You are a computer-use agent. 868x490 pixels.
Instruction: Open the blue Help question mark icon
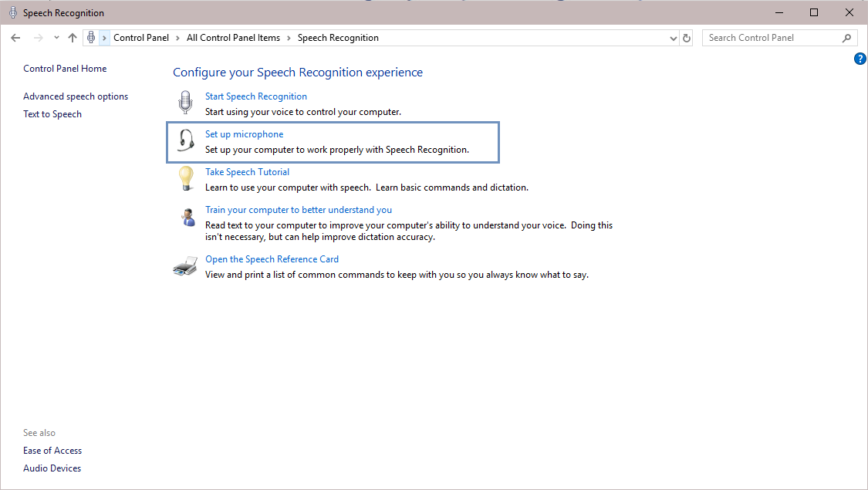860,59
